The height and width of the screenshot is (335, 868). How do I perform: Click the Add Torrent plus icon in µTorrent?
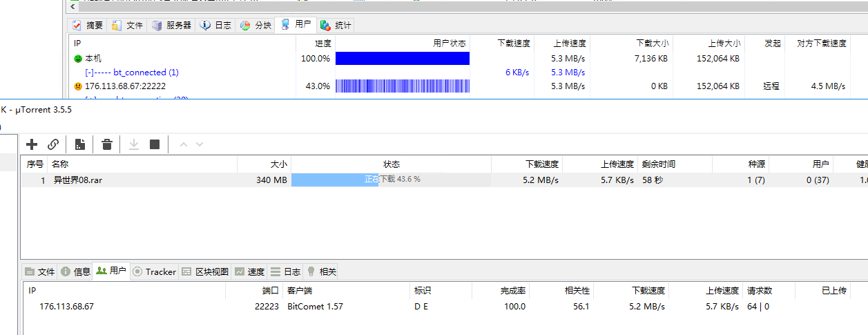[x=31, y=144]
